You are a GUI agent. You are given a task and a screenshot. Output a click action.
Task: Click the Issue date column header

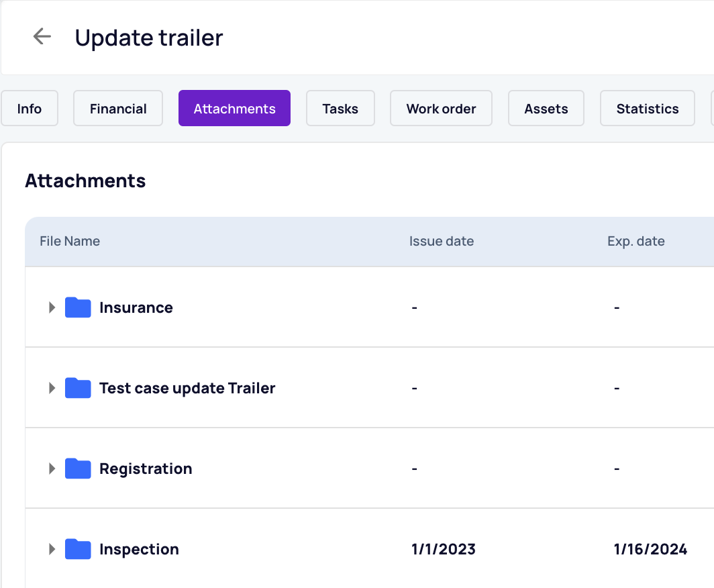442,241
